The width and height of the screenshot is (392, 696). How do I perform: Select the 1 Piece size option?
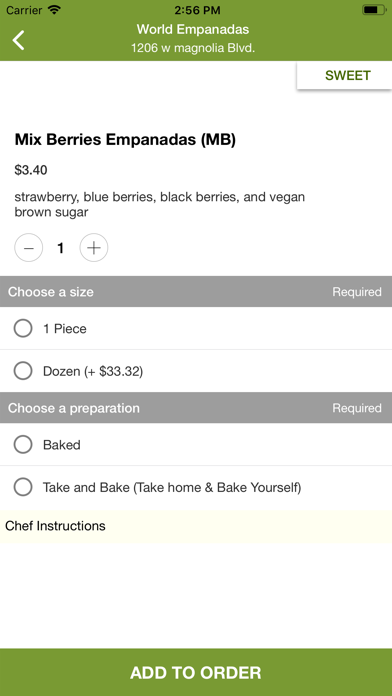196,329
